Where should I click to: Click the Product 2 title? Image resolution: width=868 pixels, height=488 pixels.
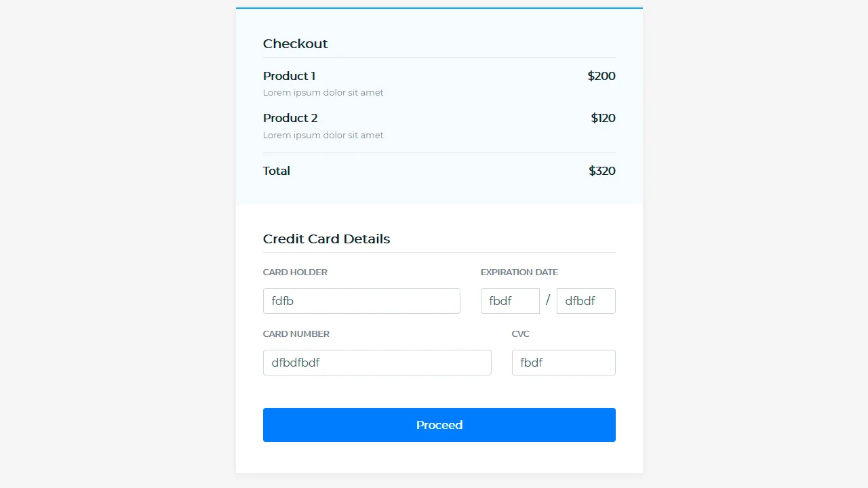[290, 118]
